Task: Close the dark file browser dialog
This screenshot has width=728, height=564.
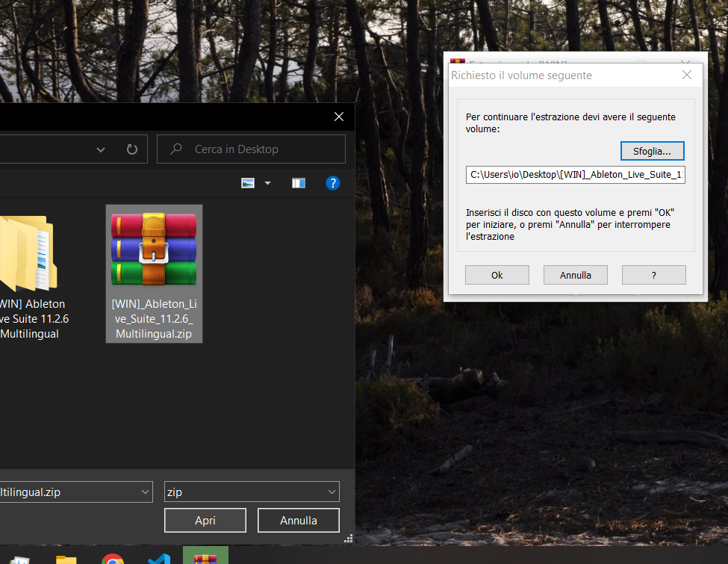Action: click(x=339, y=117)
